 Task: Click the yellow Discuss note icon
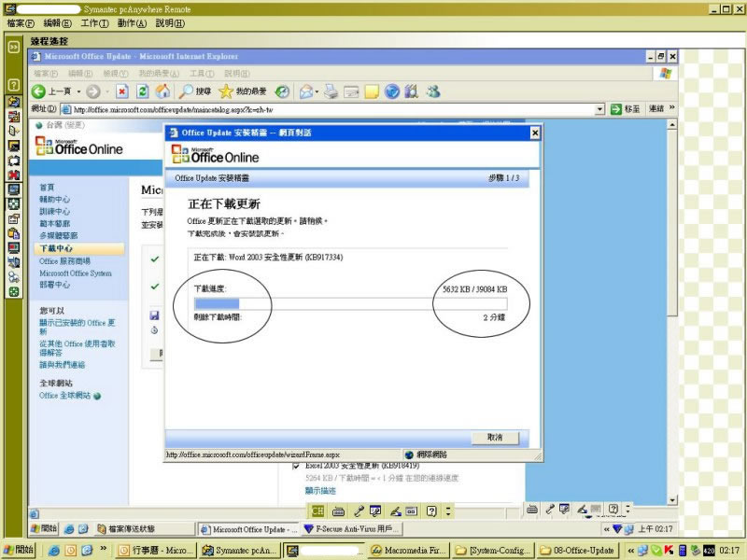tap(372, 91)
